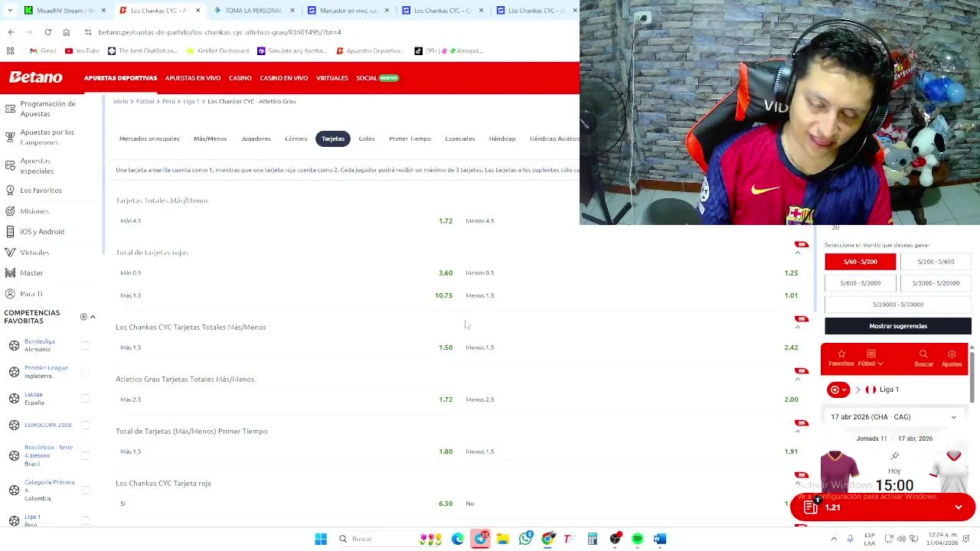
Task: Select the S/60 - S/200 amount option
Action: 860,262
